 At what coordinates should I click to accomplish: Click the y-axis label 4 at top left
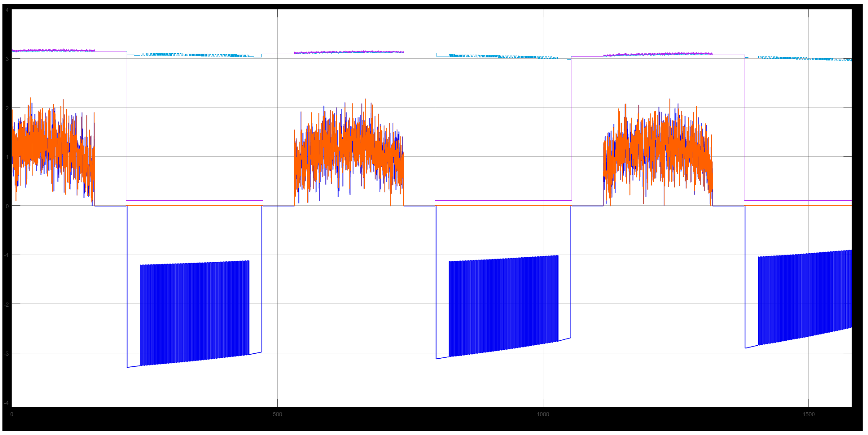(7, 10)
